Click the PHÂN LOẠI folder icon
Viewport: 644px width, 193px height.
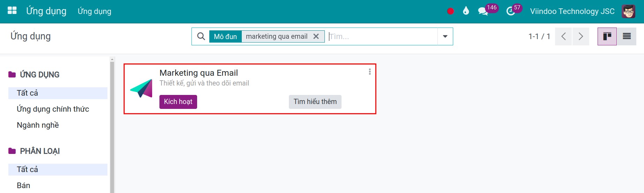[12, 151]
